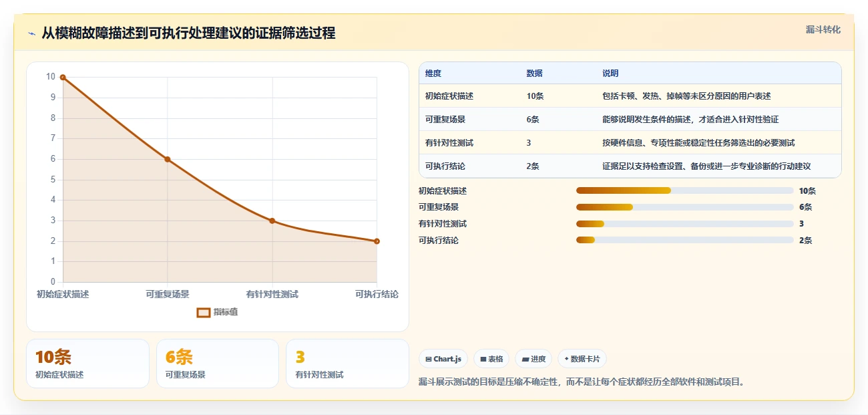Open the 10条 初始症状描述 stat card

point(87,364)
